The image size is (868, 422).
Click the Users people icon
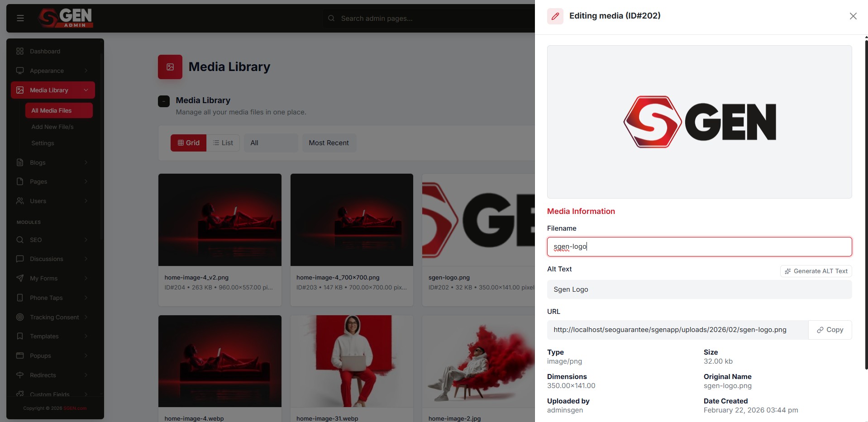(x=20, y=201)
